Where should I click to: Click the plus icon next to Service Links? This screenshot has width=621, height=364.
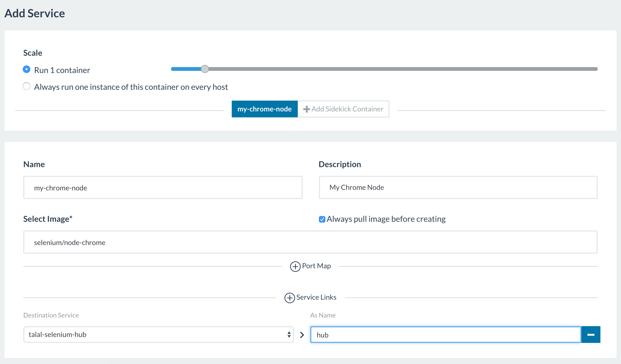click(x=289, y=298)
